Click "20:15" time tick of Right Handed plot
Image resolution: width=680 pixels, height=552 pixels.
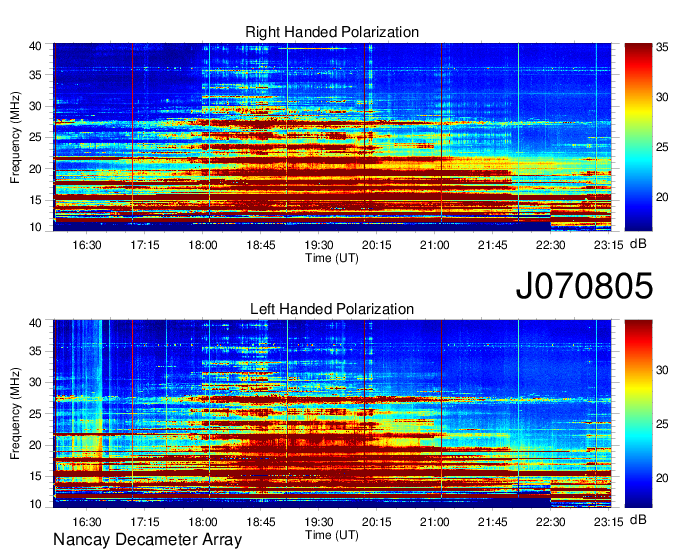(376, 245)
